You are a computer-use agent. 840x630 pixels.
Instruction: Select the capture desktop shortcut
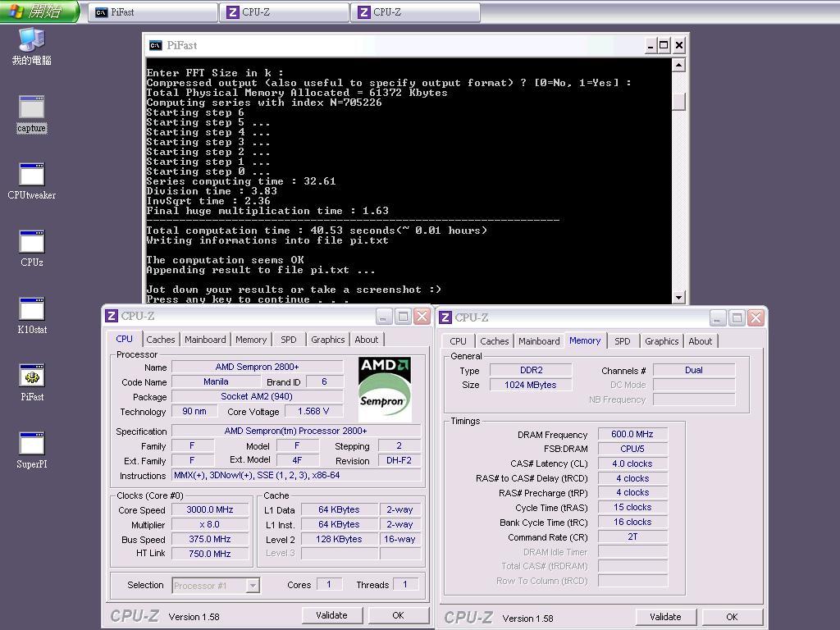click(32, 115)
